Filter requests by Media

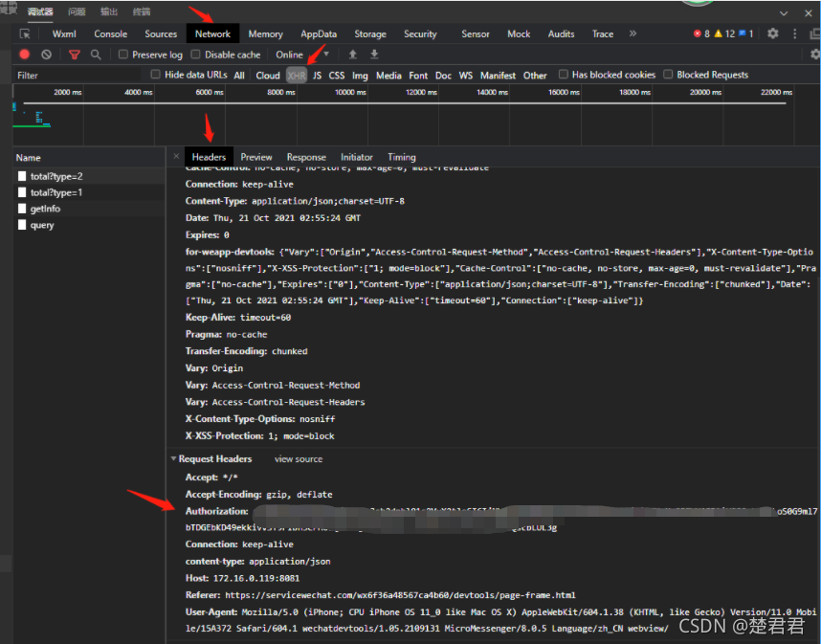coord(388,76)
